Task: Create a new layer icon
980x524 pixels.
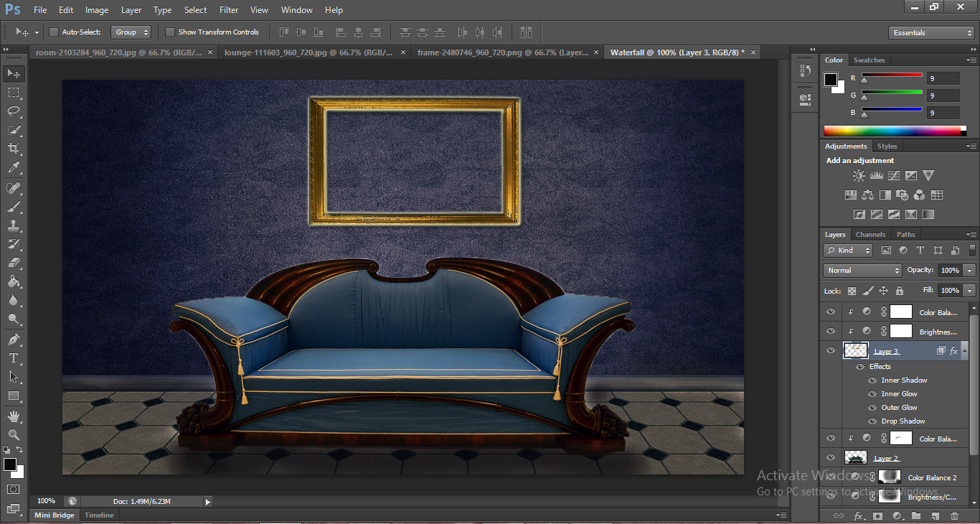Action: 935,515
